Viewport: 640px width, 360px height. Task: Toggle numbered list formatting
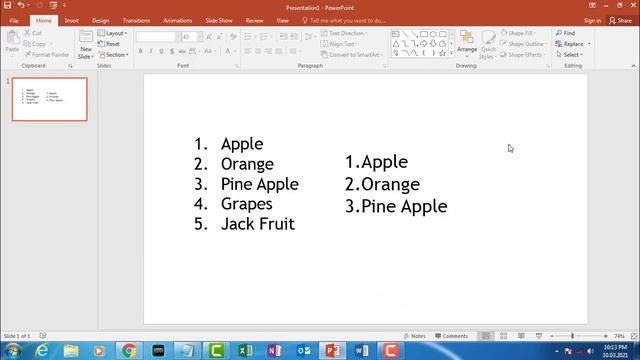[264, 37]
